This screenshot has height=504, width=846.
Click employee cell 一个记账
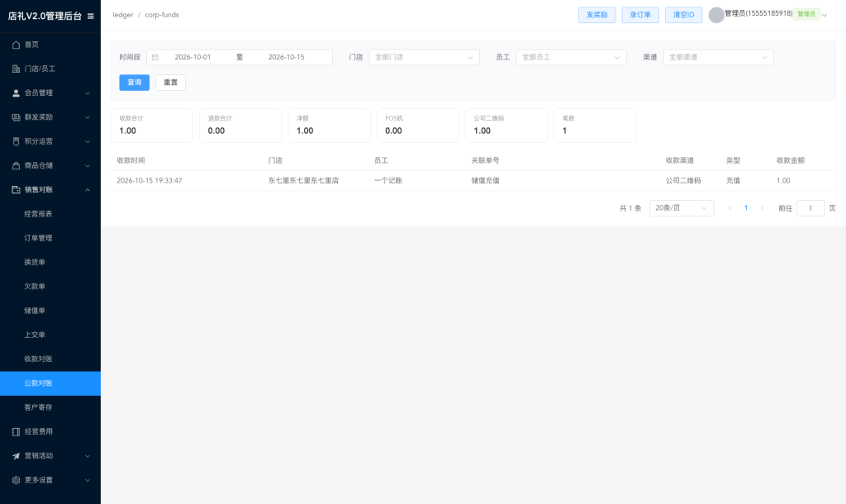click(x=388, y=181)
